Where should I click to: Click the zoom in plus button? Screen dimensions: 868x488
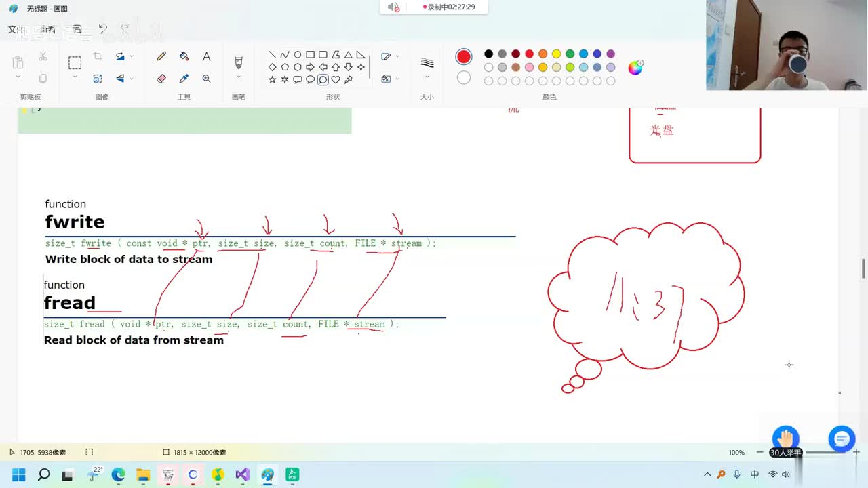pyautogui.click(x=856, y=452)
